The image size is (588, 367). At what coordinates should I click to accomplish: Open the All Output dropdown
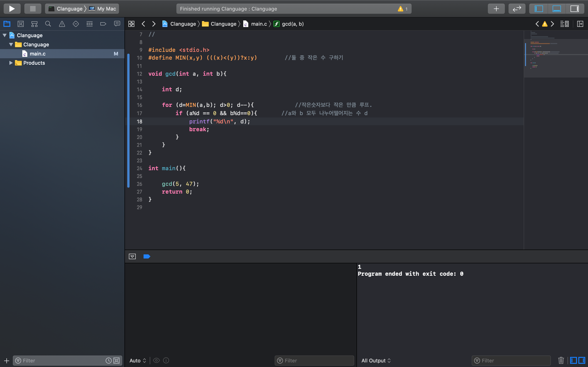pyautogui.click(x=376, y=360)
